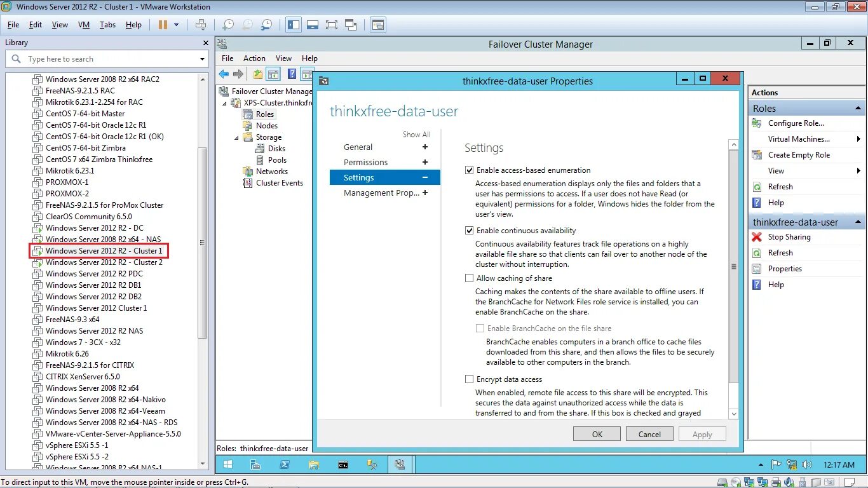Select Cluster Events in the tree
This screenshot has height=488, width=868.
(280, 183)
